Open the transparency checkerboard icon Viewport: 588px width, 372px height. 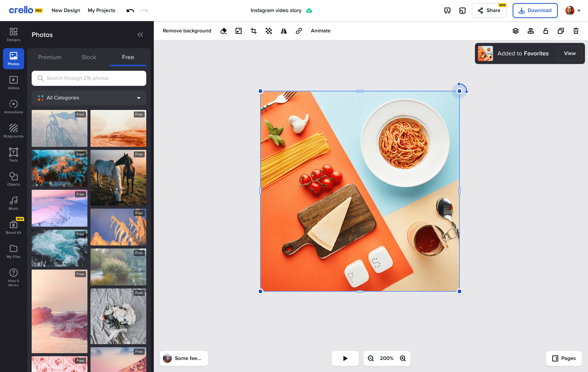[x=269, y=31]
